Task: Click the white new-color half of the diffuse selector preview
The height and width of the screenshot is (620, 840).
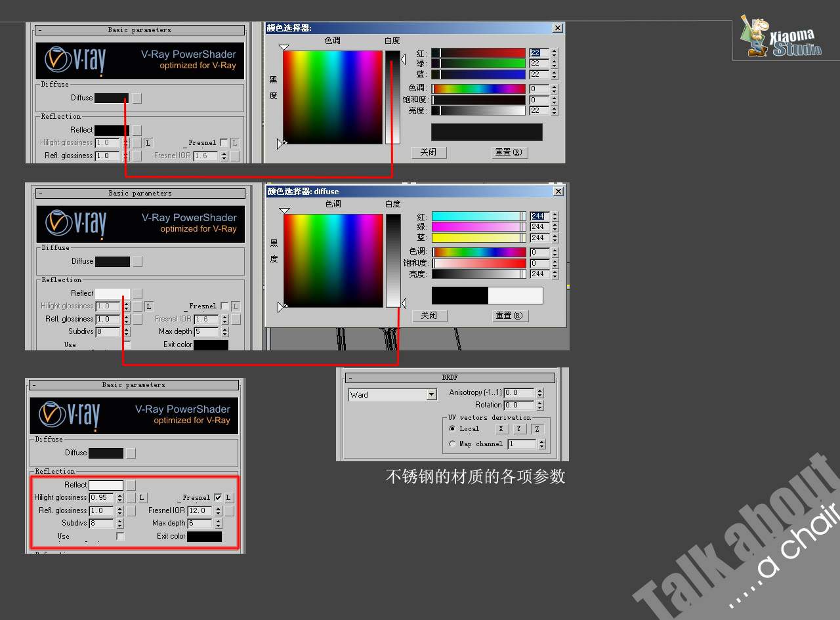Action: (x=515, y=295)
